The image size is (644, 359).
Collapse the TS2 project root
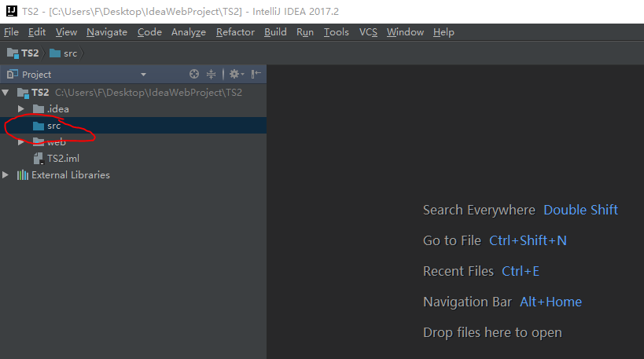tap(6, 93)
